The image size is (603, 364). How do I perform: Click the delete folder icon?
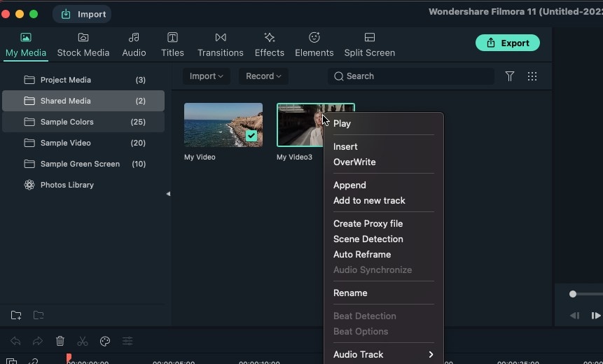point(39,315)
